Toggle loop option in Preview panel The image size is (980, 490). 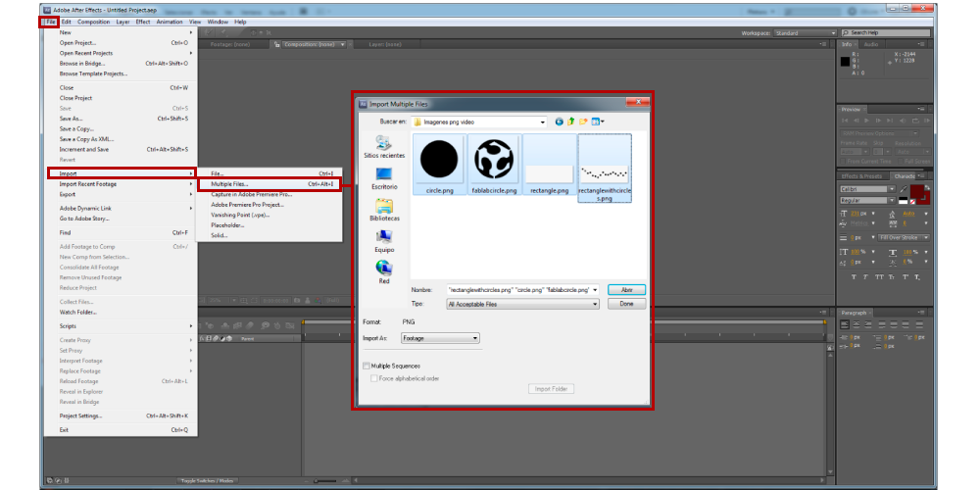click(x=915, y=121)
